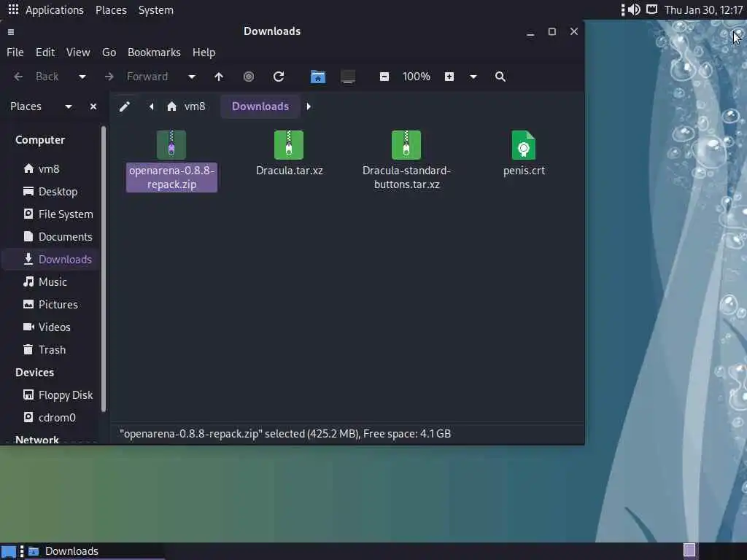Navigate to vm8 in the path bar
747x560 pixels.
pos(186,106)
